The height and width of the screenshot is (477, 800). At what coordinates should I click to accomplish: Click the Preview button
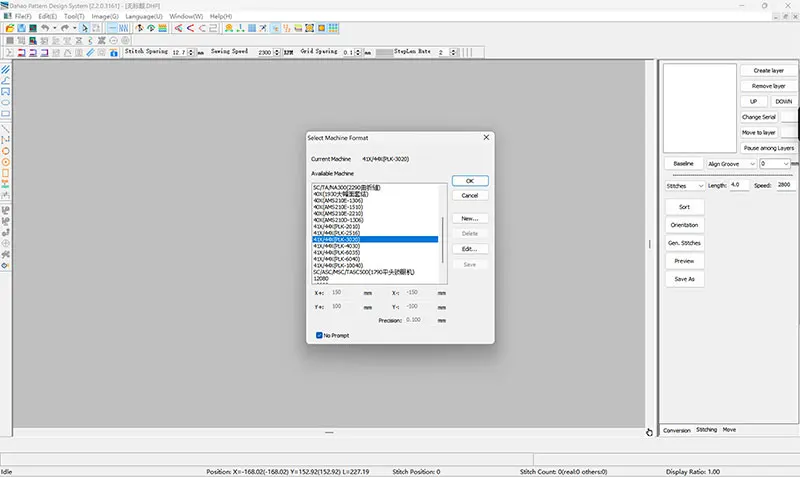(x=684, y=261)
